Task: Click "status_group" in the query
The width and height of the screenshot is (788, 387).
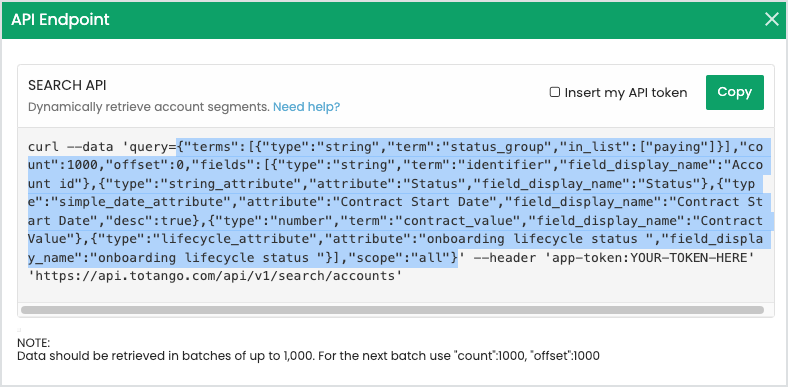Action: 499,147
